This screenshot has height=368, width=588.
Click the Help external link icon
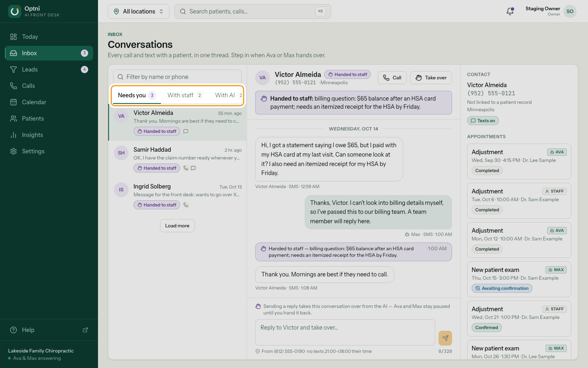tap(85, 330)
